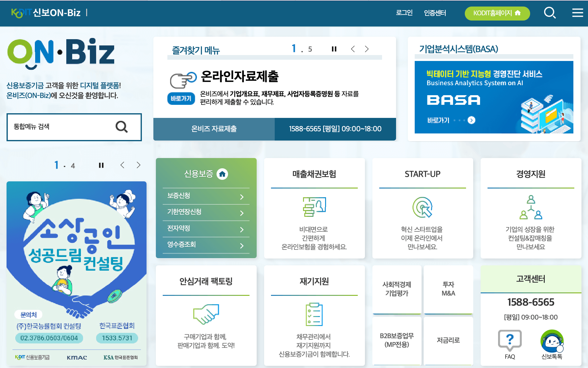This screenshot has height=368, width=588.
Task: Click the 안심거래 팩토링 handshake icon
Action: coord(206,314)
